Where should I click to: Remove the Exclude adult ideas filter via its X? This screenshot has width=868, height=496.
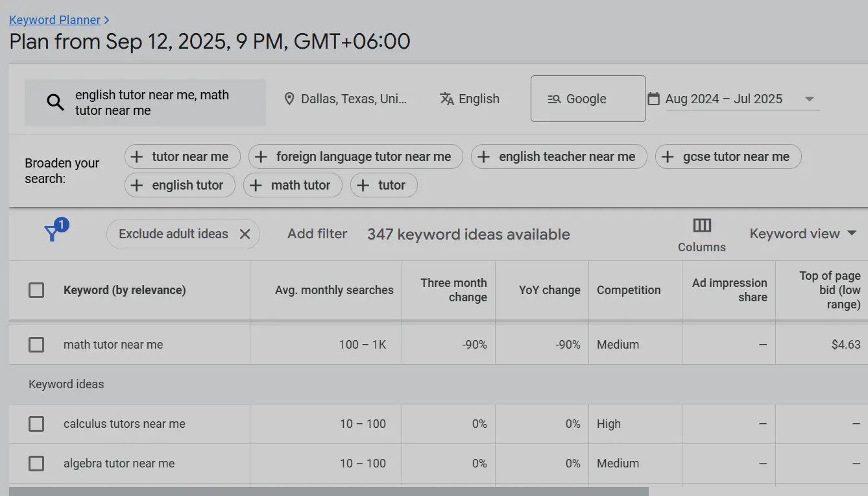coord(245,234)
